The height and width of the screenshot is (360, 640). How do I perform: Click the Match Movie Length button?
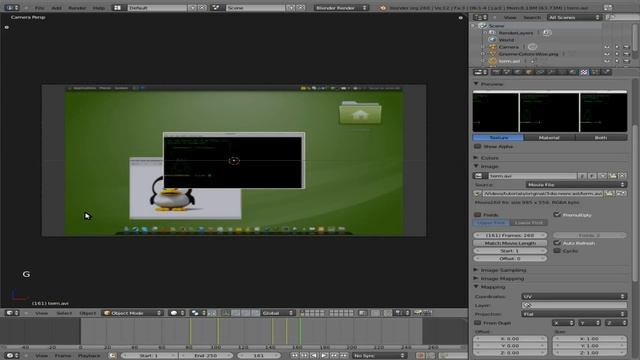coord(510,243)
